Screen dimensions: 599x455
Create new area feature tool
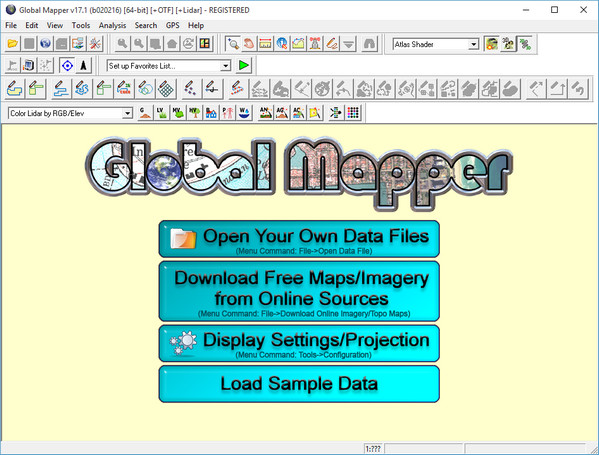(x=15, y=89)
